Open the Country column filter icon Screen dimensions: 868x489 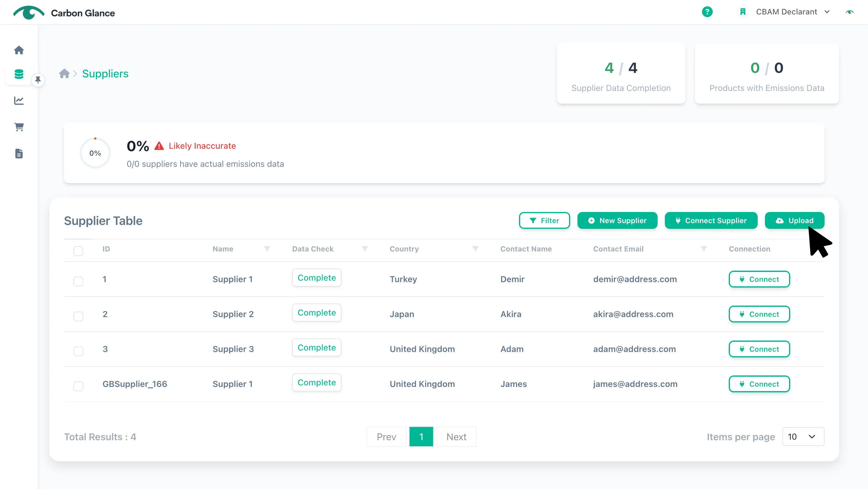coord(476,249)
